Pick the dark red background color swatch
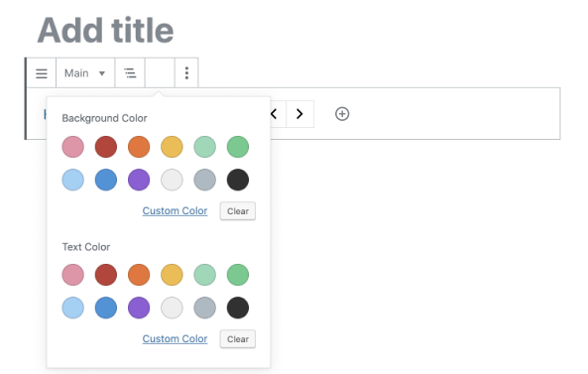The width and height of the screenshot is (588, 374). click(x=106, y=147)
